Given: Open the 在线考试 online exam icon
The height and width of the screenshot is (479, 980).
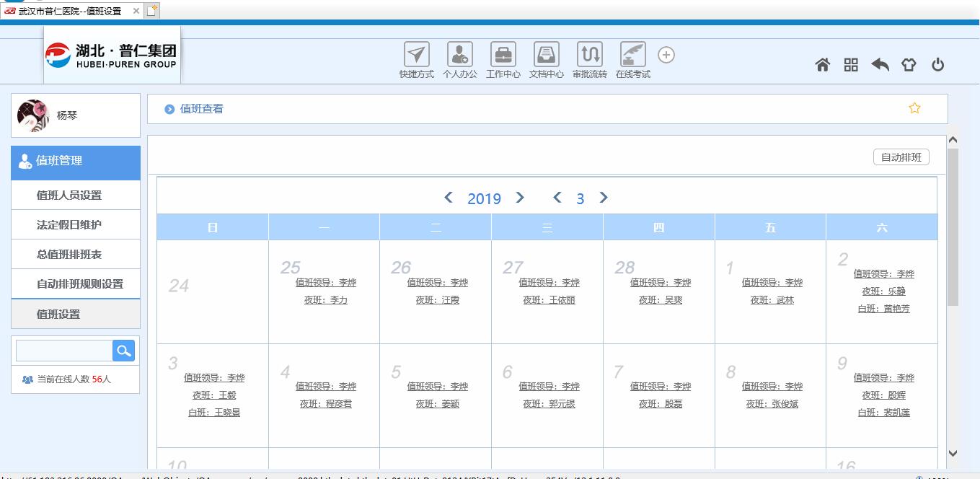Looking at the screenshot, I should point(632,56).
